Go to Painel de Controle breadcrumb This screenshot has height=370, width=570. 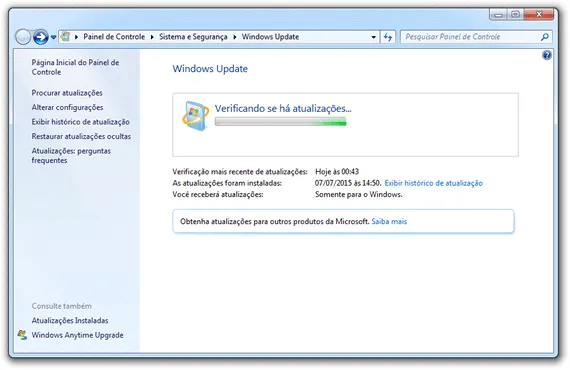tap(114, 37)
